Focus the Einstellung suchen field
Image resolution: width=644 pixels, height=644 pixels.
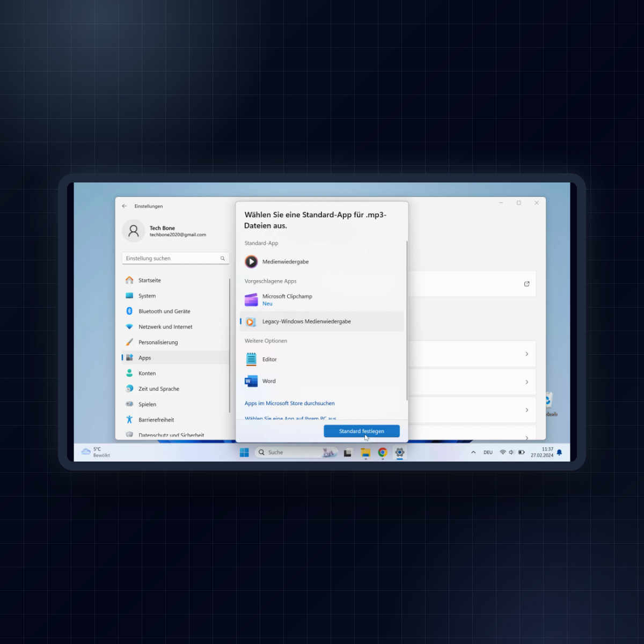click(175, 258)
